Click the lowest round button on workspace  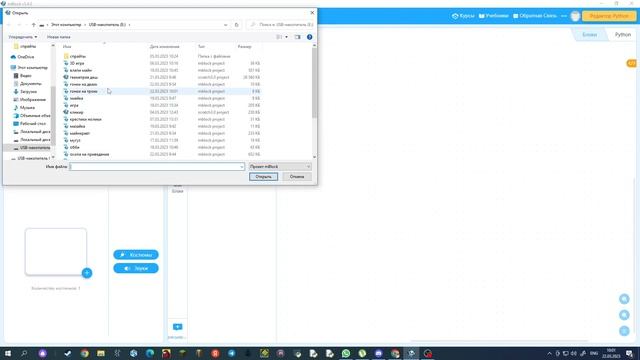click(x=624, y=331)
